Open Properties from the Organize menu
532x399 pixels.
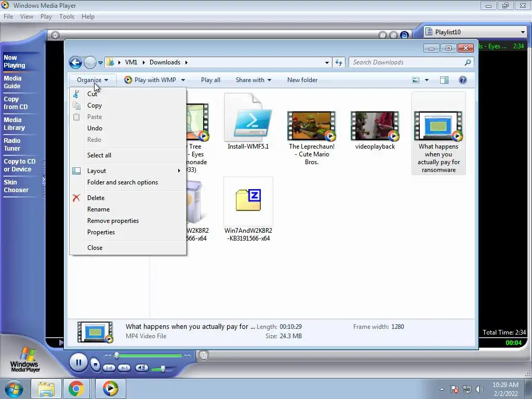click(x=128, y=232)
